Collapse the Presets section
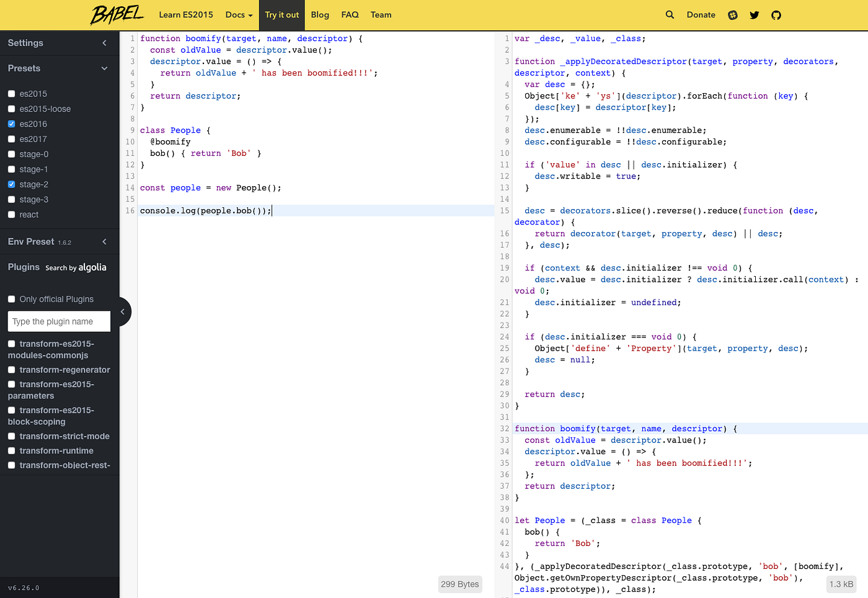Screen dimensions: 868x598 point(104,68)
